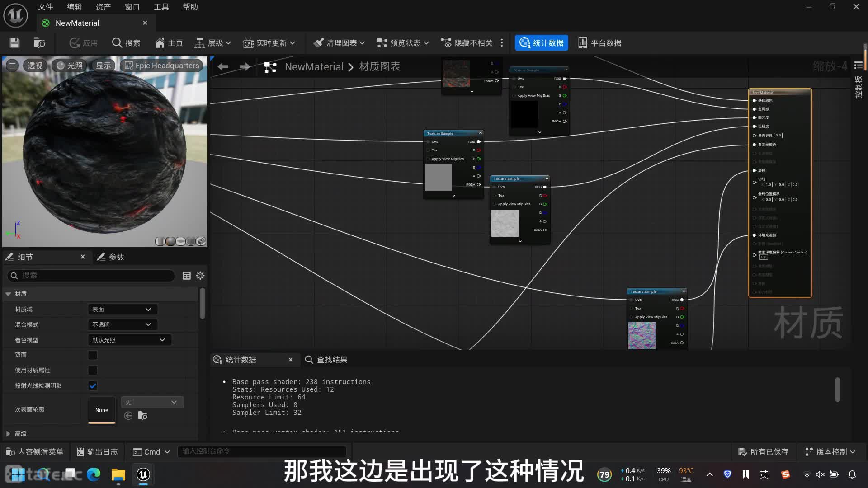Set preview mesh to sphere
This screenshot has height=488, width=868.
pyautogui.click(x=170, y=241)
